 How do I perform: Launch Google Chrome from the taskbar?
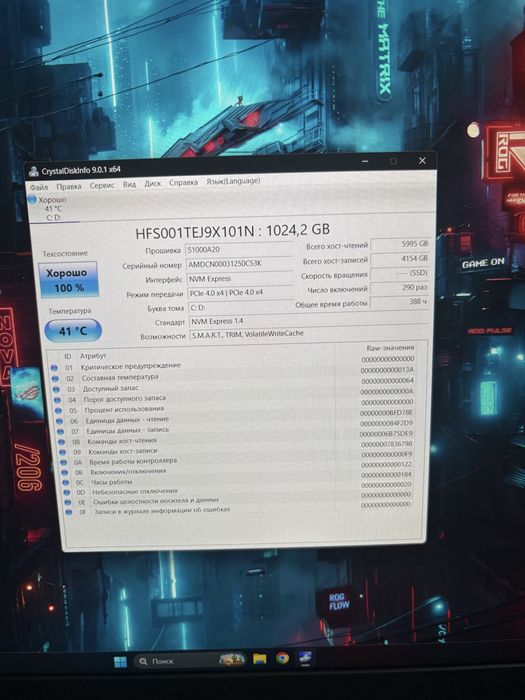[282, 658]
